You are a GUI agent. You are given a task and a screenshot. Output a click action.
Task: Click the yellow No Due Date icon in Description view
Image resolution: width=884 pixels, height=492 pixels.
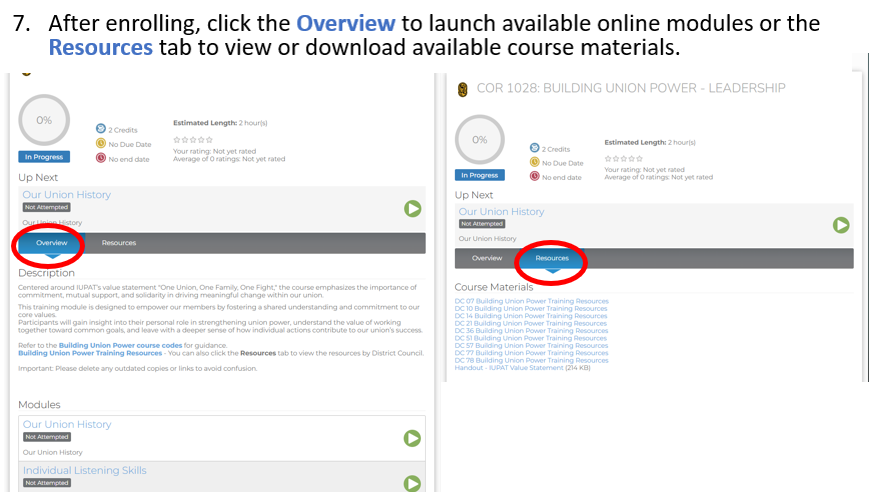pos(101,143)
